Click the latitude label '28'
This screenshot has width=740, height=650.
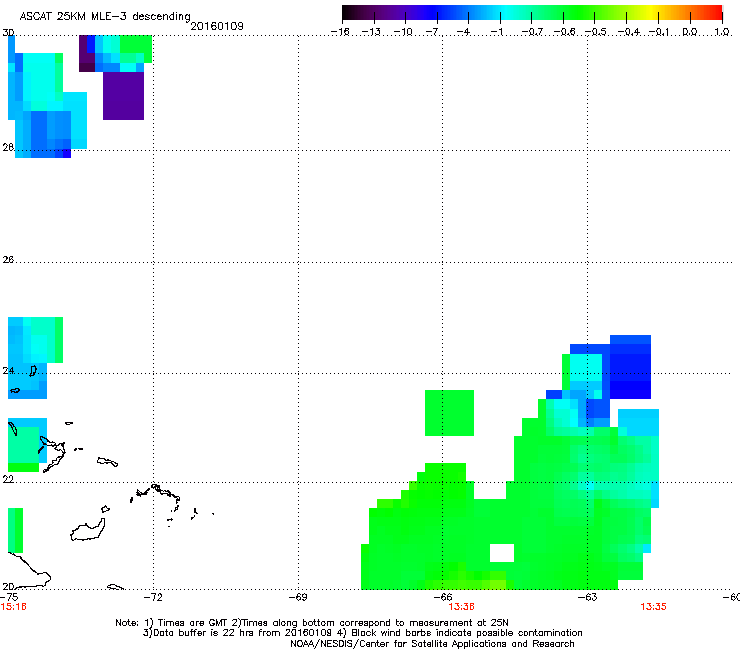tap(8, 147)
